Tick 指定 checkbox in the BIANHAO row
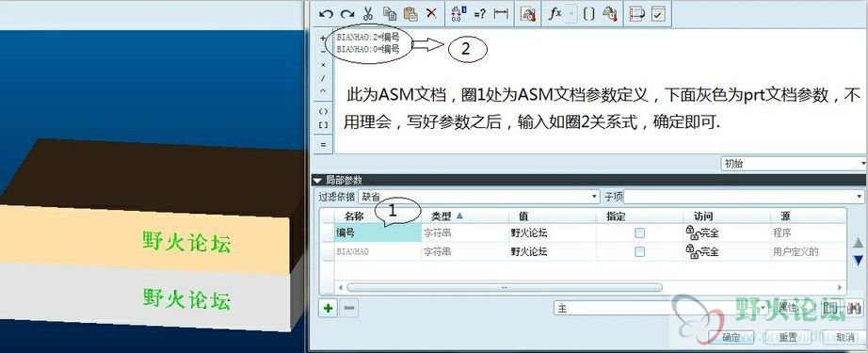The width and height of the screenshot is (868, 353). click(x=640, y=251)
